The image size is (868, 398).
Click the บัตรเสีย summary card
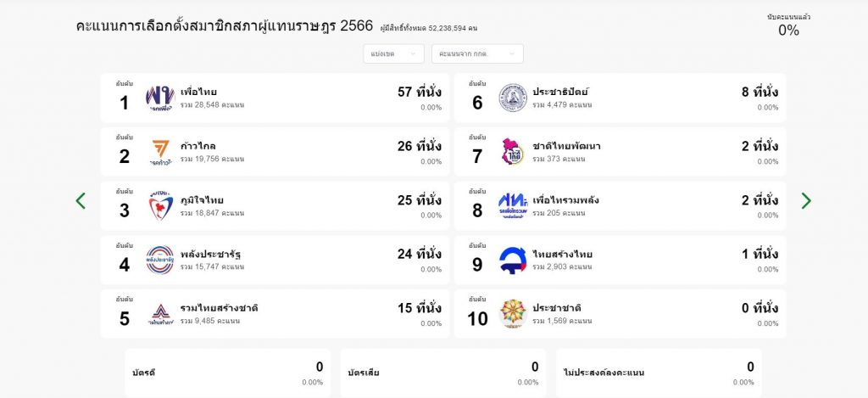(443, 373)
